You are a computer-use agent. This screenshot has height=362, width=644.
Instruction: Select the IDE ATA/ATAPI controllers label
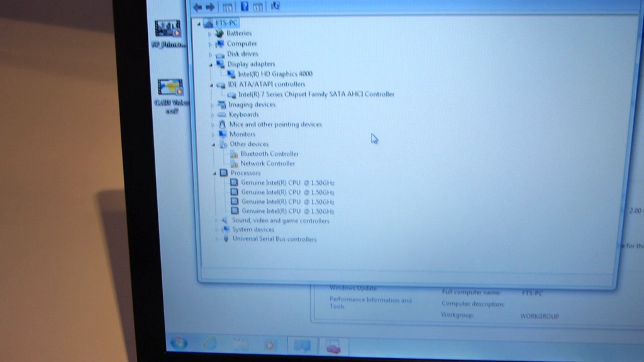267,84
